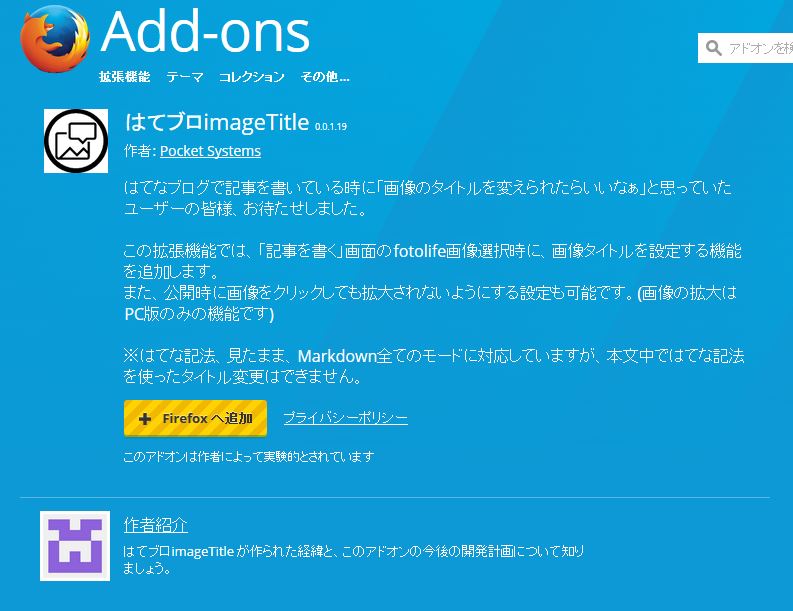Click the experimental notice このアドオンは作者によって実験的とされています
Screen dimensions: 793x611
point(249,456)
